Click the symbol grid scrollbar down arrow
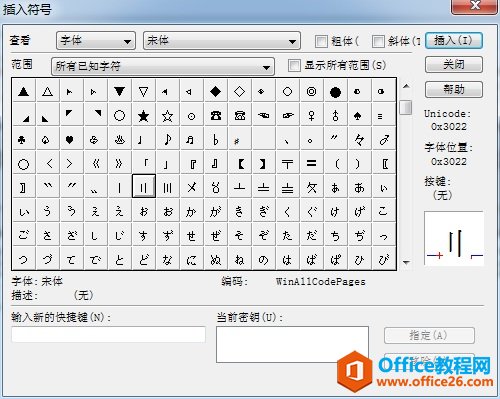This screenshot has height=399, width=500. tap(406, 262)
